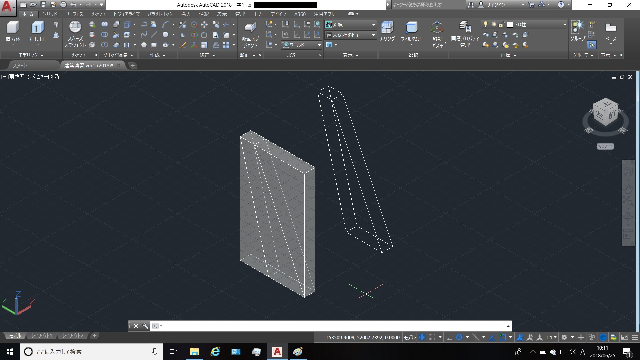Image resolution: width=640 pixels, height=360 pixels.
Task: Open the saved view dropdown below visual style
Action: (351, 35)
